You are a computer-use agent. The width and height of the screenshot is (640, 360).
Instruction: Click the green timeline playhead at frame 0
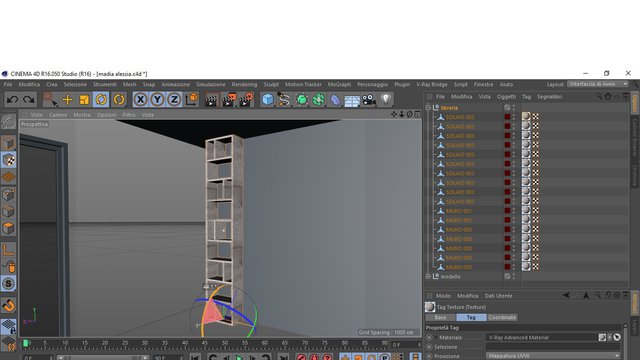(x=25, y=344)
